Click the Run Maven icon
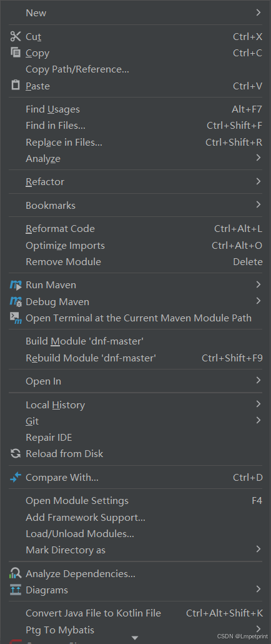The height and width of the screenshot is (644, 271). pos(16,284)
